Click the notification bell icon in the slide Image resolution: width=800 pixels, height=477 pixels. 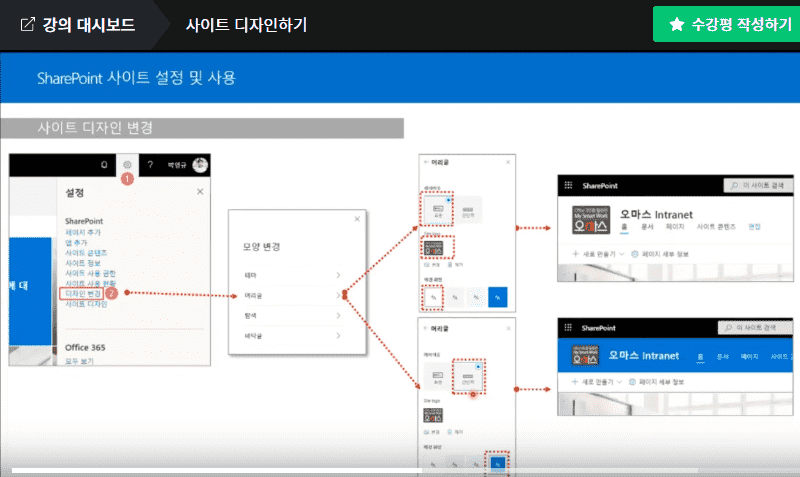(x=104, y=165)
